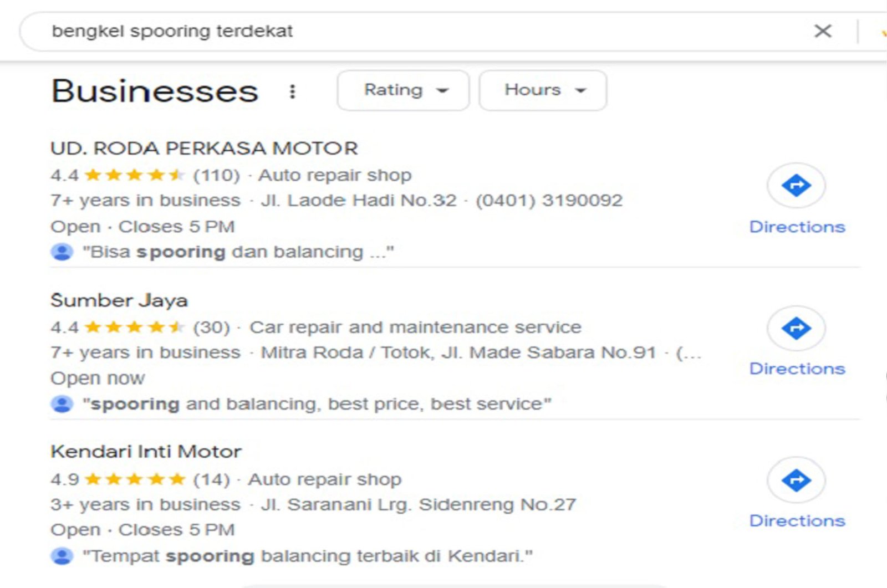Click reviewer avatar beside 'spooring and balancing, best price'

coord(62,404)
